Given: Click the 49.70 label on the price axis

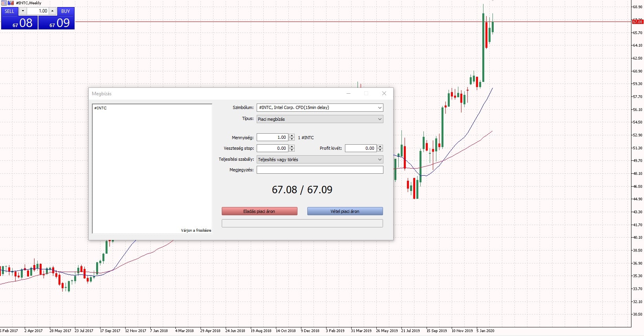Looking at the screenshot, I should click(637, 161).
